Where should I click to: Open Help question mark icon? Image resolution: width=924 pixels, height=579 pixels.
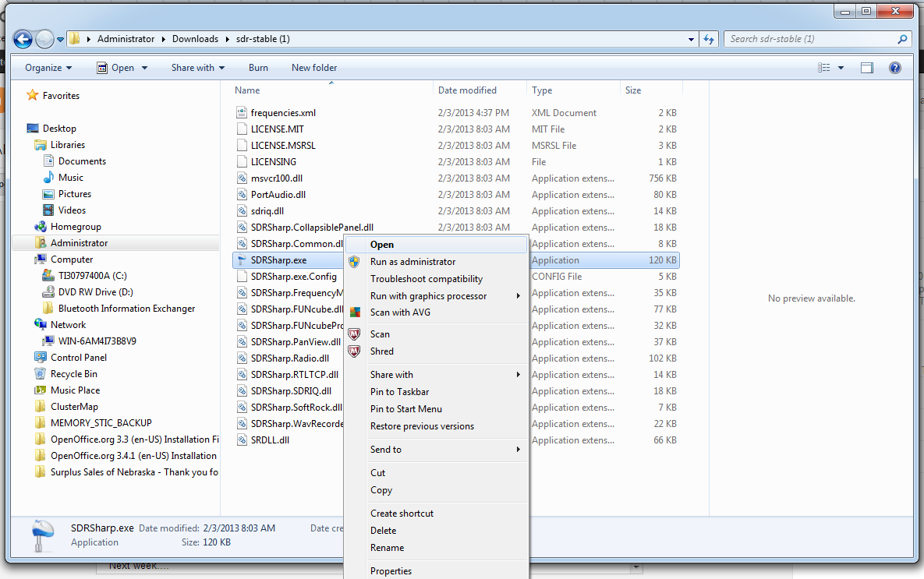tap(894, 68)
